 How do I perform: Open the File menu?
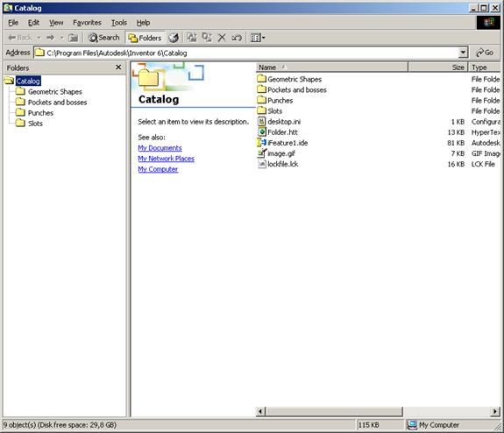[13, 23]
